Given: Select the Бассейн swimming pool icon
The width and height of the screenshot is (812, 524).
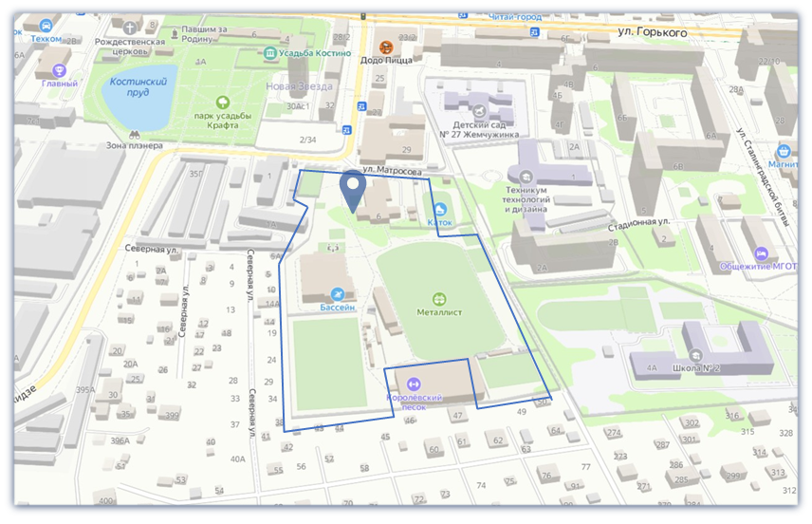Looking at the screenshot, I should [x=337, y=295].
